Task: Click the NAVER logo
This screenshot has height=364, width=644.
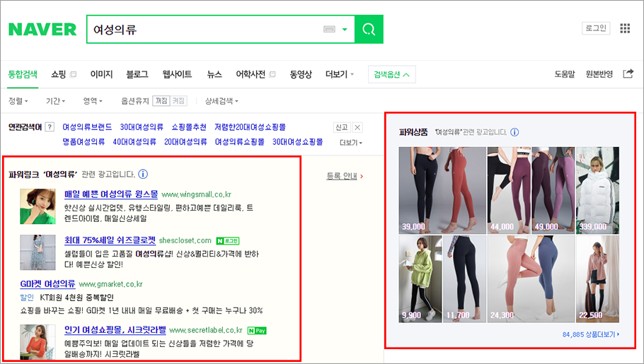Action: [x=42, y=30]
